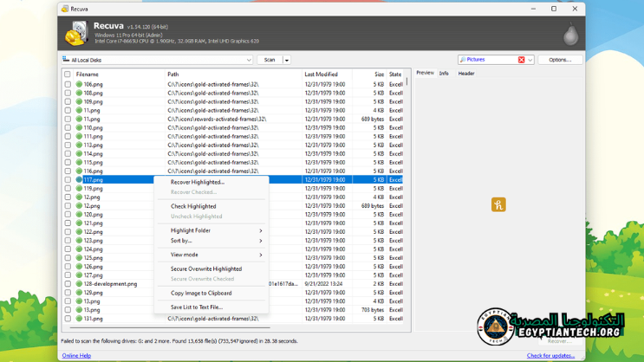Click the drive icon beside All Local Disks
Image resolution: width=644 pixels, height=362 pixels.
pyautogui.click(x=65, y=60)
